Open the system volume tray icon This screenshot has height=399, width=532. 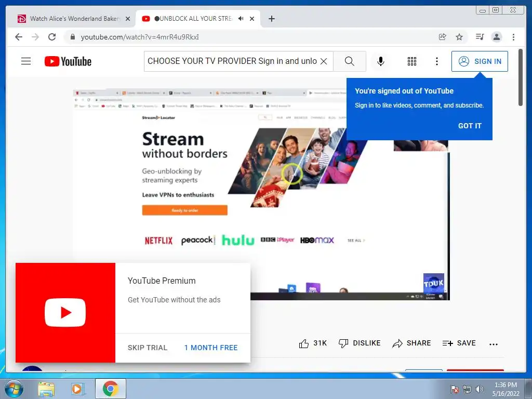(480, 389)
